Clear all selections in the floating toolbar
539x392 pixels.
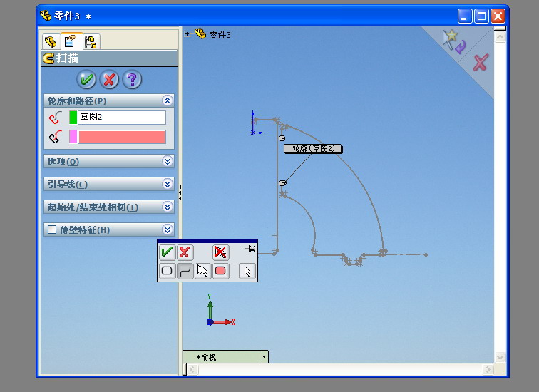coord(220,252)
